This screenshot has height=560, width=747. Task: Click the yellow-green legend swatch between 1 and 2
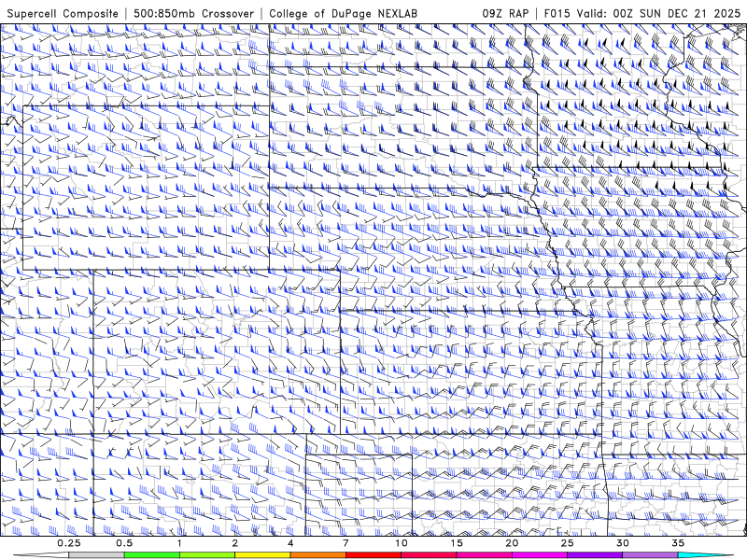[x=207, y=555]
